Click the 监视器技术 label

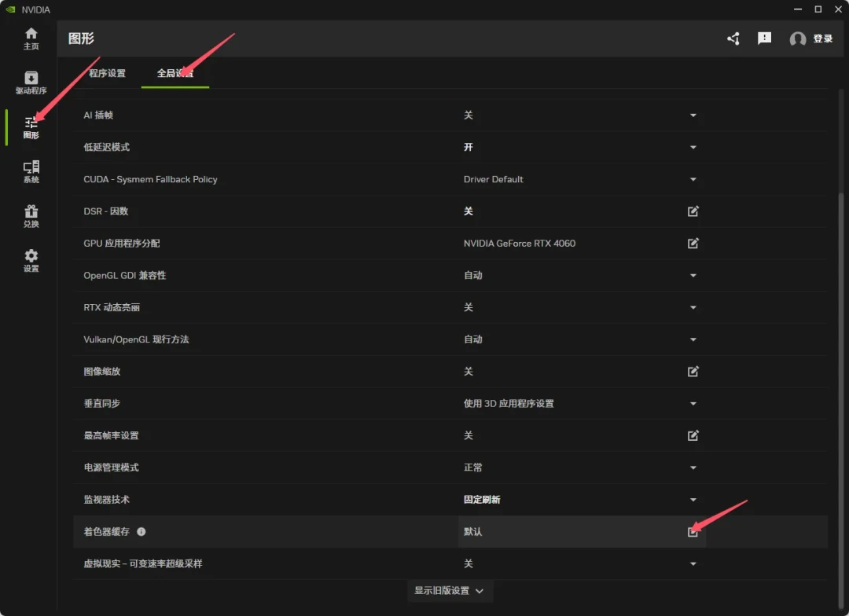pos(107,500)
